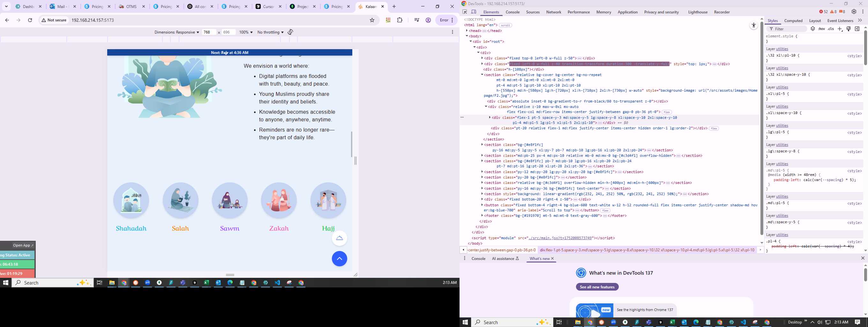Expand the Scroll to top button node
The height and width of the screenshot is (327, 868).
click(482, 205)
